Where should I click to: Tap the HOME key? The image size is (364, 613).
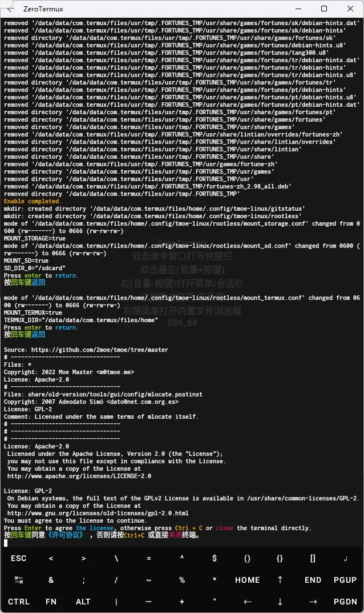(247, 580)
